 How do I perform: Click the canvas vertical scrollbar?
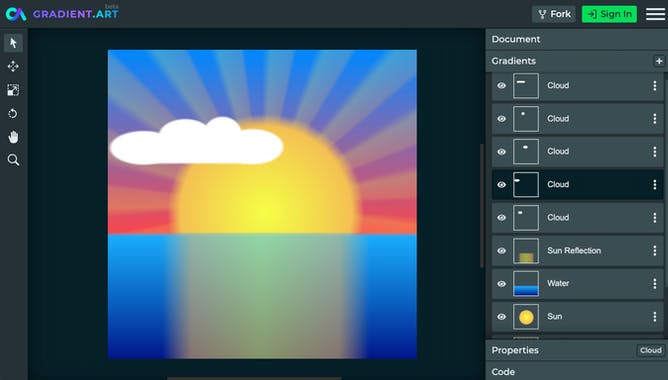point(482,206)
